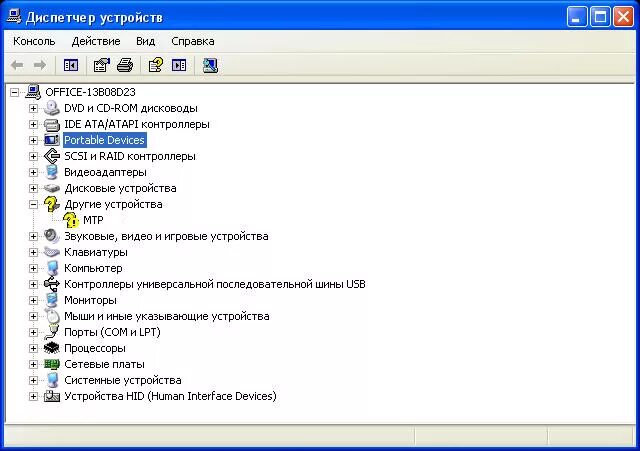This screenshot has height=451, width=640.
Task: Click the Видеоадаптеры display icon
Action: click(52, 172)
